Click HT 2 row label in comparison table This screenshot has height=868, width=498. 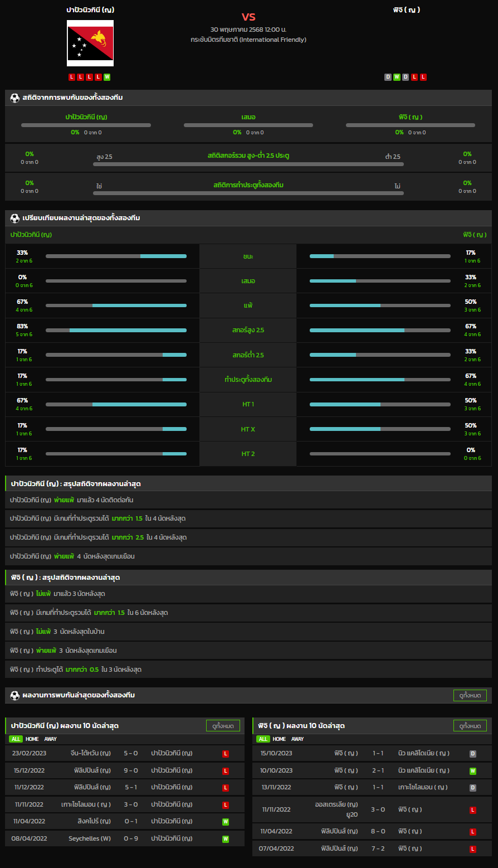pos(248,454)
